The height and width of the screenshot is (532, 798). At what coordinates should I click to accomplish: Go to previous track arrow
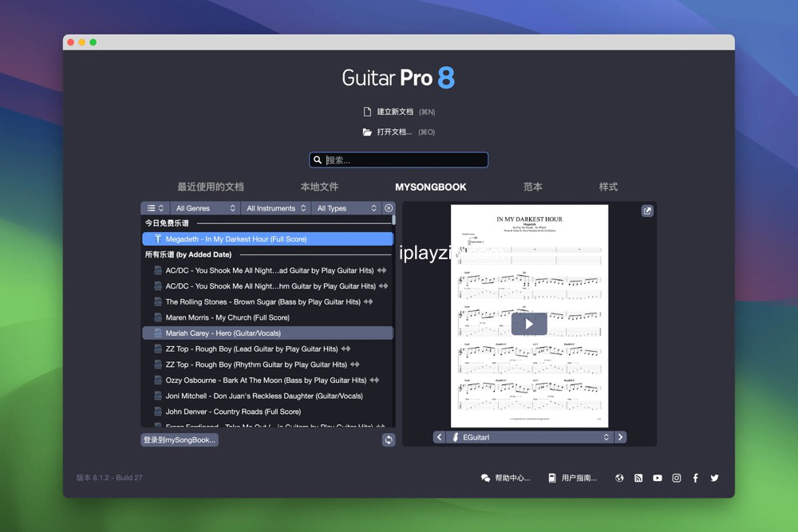click(439, 437)
